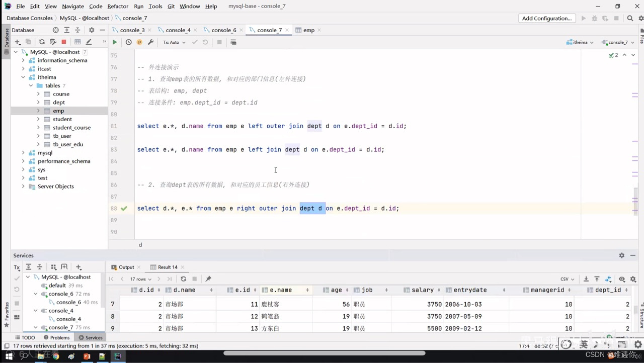The height and width of the screenshot is (363, 644).
Task: Switch to the emp table tab
Action: [309, 30]
